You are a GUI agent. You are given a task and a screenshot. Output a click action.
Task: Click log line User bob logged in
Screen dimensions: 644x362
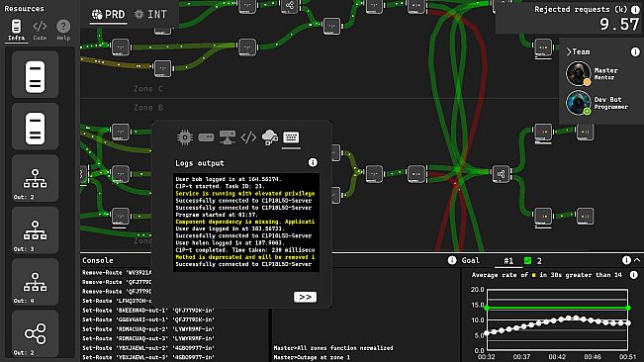point(229,179)
